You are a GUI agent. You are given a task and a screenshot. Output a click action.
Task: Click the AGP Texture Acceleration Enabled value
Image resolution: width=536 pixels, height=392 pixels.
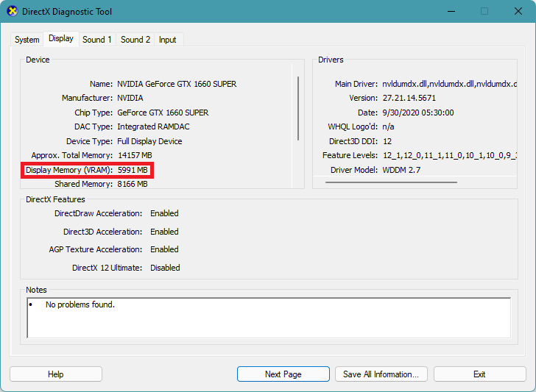[x=164, y=249]
